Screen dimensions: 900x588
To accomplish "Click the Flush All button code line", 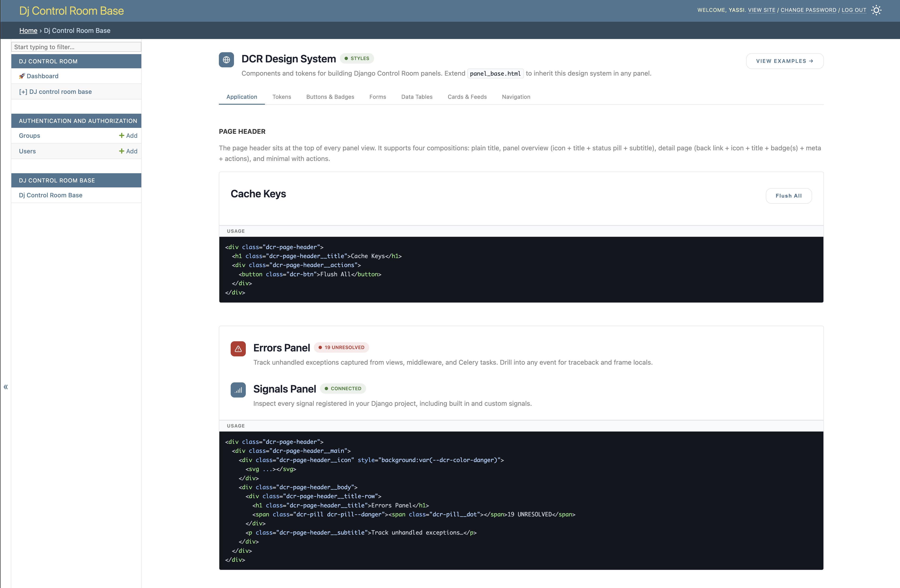I will coord(310,274).
